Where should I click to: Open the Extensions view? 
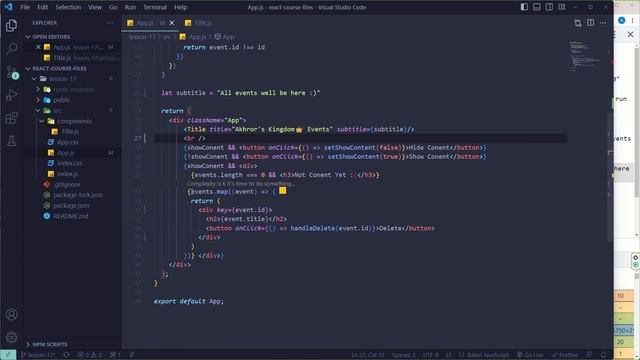[x=11, y=118]
